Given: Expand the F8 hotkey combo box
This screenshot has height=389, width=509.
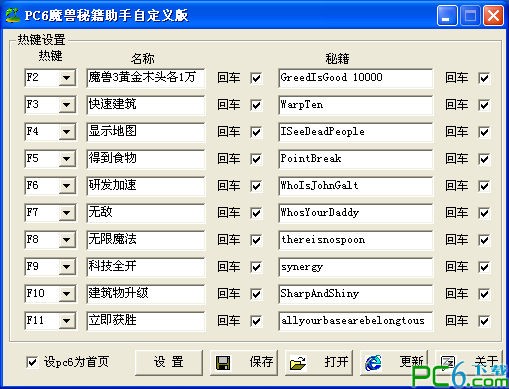Looking at the screenshot, I should 67,240.
